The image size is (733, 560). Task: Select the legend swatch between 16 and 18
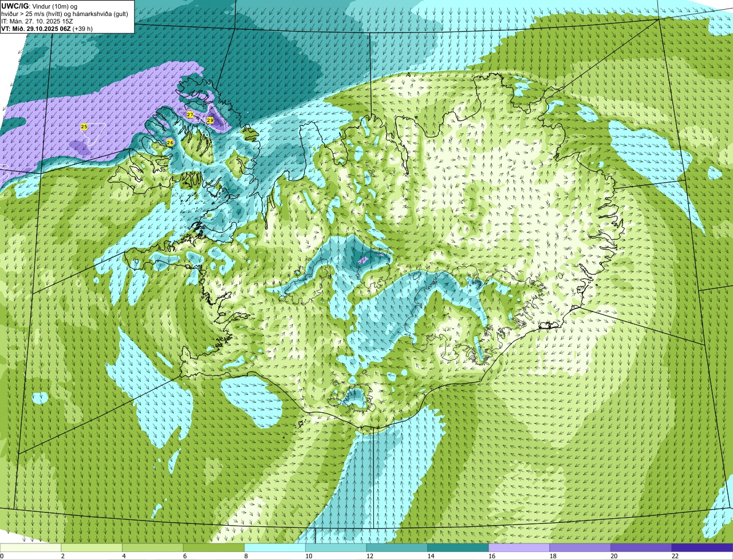click(x=519, y=547)
